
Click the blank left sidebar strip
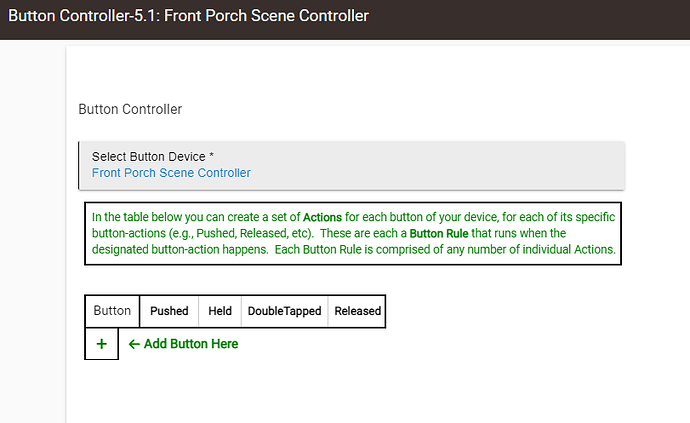(x=33, y=233)
